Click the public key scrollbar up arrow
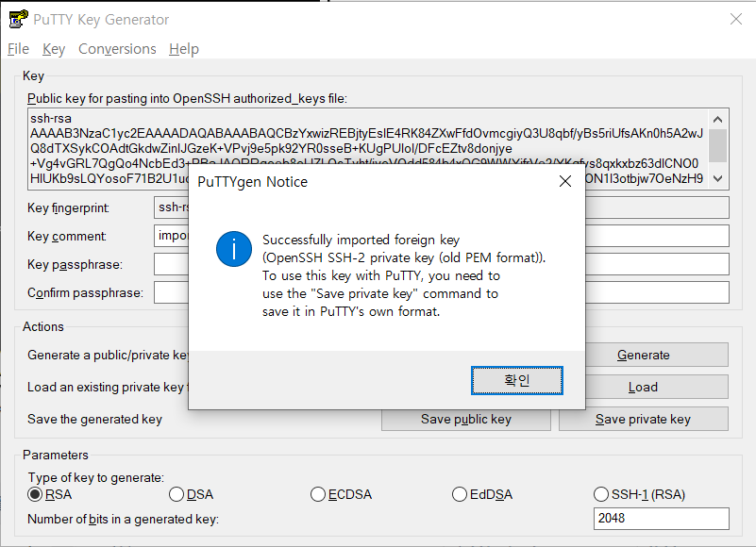The image size is (756, 547). point(717,120)
